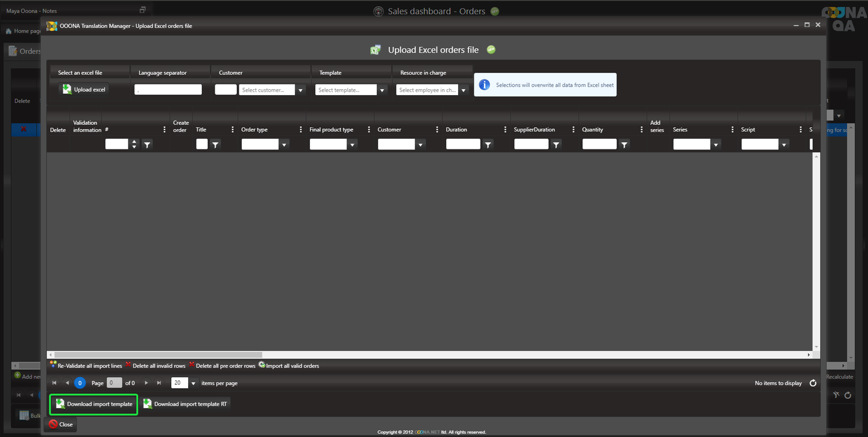Click the filter icon for Duration column
This screenshot has width=868, height=437.
(488, 145)
